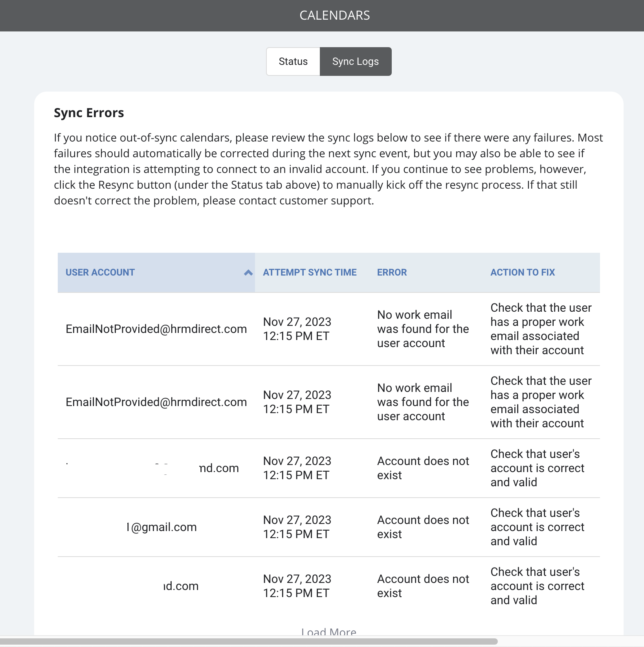Click first 'No work email was found' error
The image size is (644, 647).
point(423,329)
